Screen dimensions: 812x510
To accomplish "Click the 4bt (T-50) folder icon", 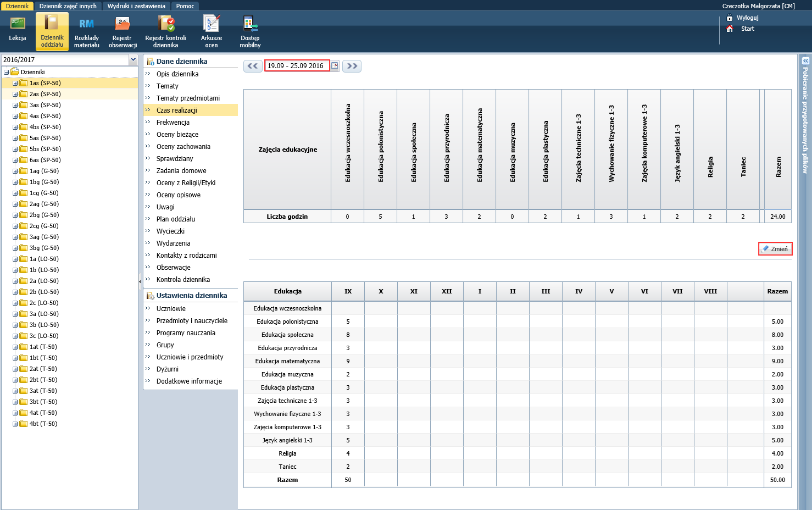I will [x=24, y=424].
